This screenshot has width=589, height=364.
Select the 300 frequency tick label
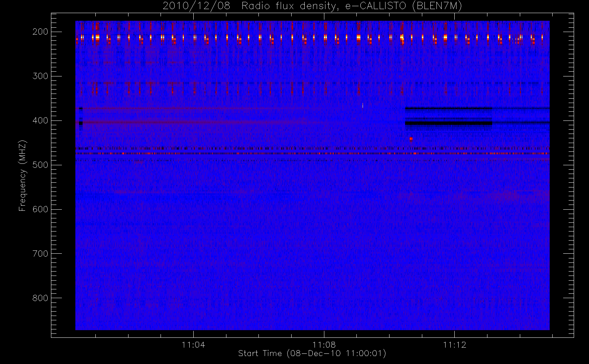40,76
